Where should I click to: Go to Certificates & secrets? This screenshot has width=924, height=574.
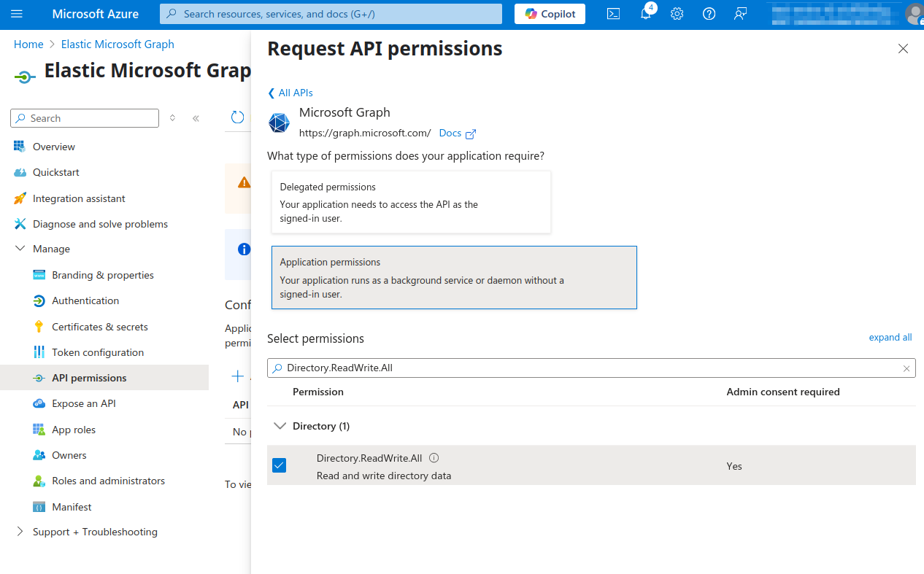99,326
